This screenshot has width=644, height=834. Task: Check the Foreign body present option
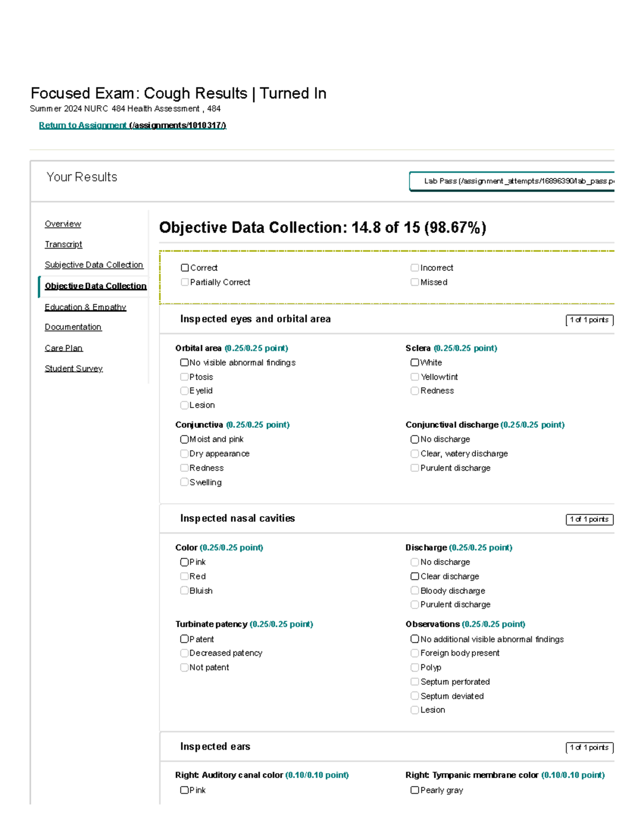point(415,653)
